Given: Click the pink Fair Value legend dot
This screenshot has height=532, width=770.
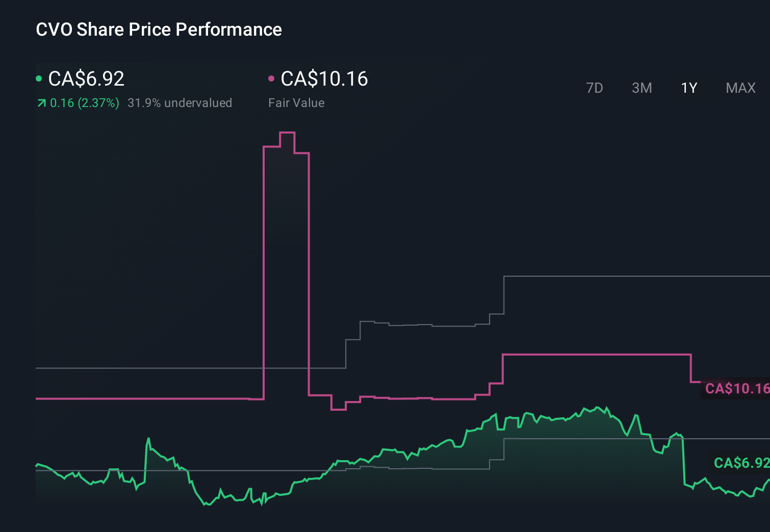Looking at the screenshot, I should tap(272, 78).
